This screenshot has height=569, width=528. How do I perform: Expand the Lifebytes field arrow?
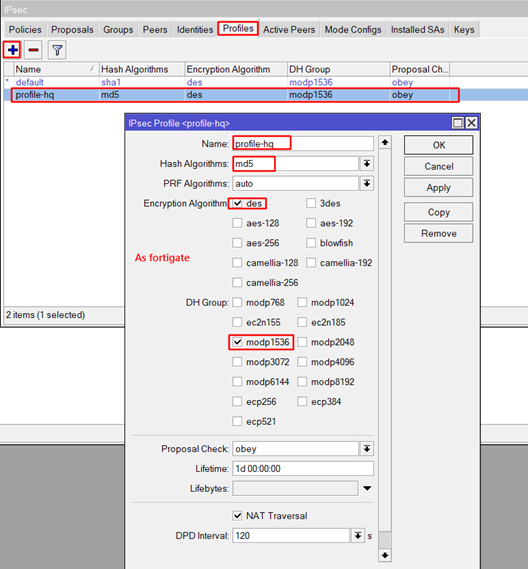pos(367,488)
